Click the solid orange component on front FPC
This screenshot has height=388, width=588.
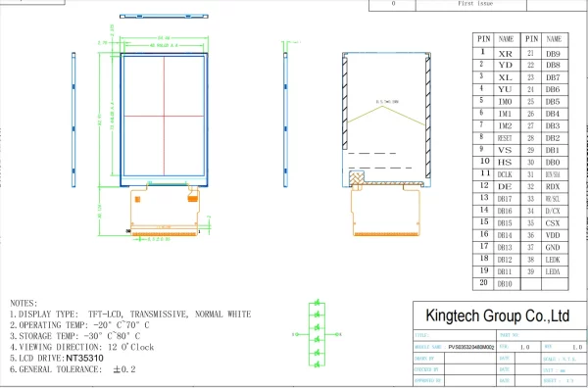click(193, 199)
